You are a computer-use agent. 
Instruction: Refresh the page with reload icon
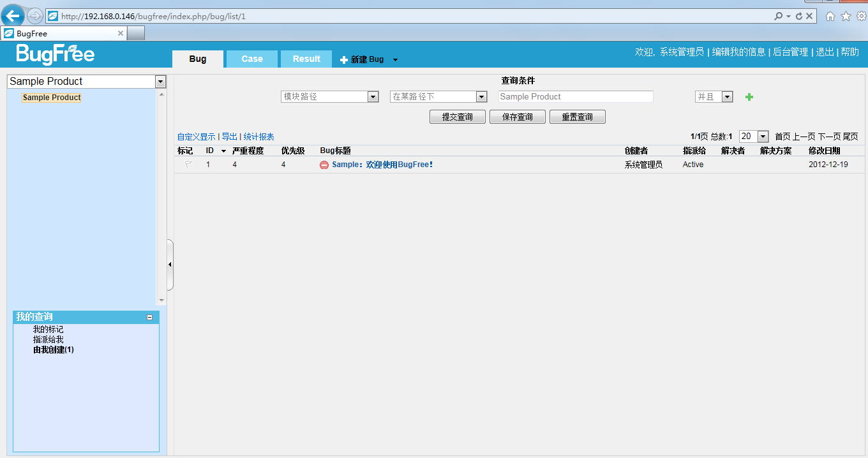[798, 16]
